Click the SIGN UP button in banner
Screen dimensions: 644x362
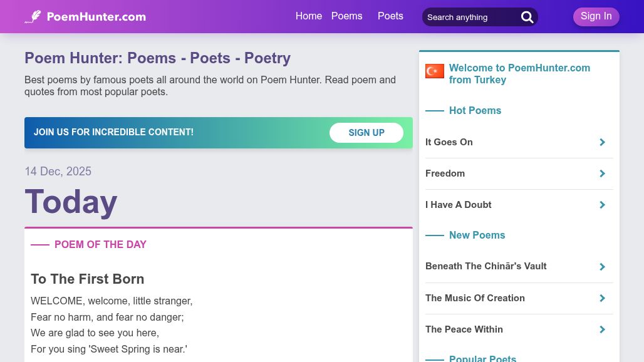[366, 133]
